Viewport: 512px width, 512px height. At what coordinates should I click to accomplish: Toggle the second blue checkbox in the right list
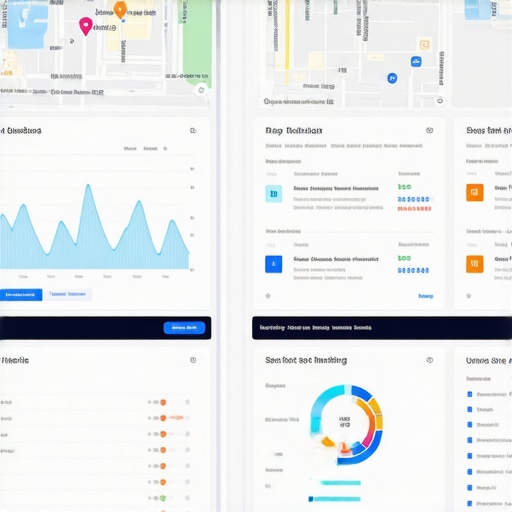click(470, 409)
